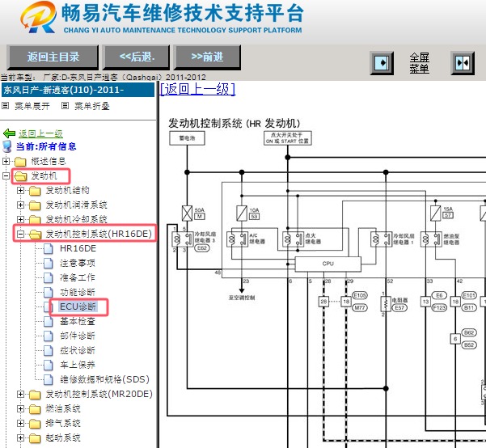Expand 排气系统 node
The width and height of the screenshot is (486, 448).
point(20,423)
